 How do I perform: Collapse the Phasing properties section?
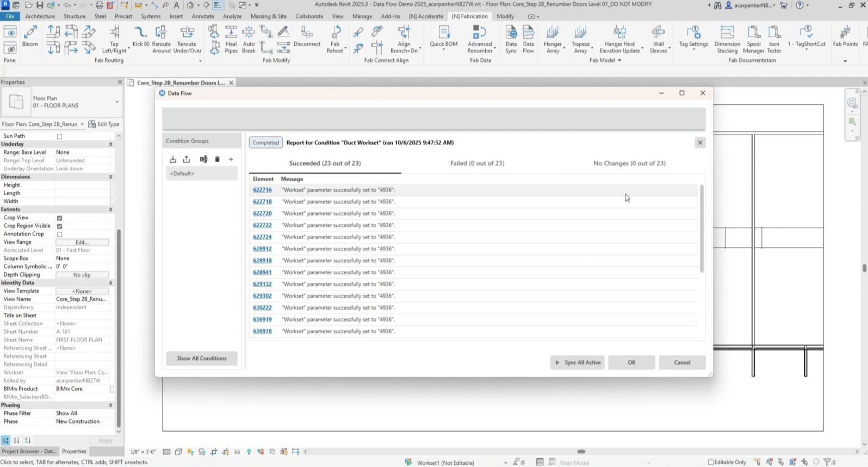click(110, 405)
